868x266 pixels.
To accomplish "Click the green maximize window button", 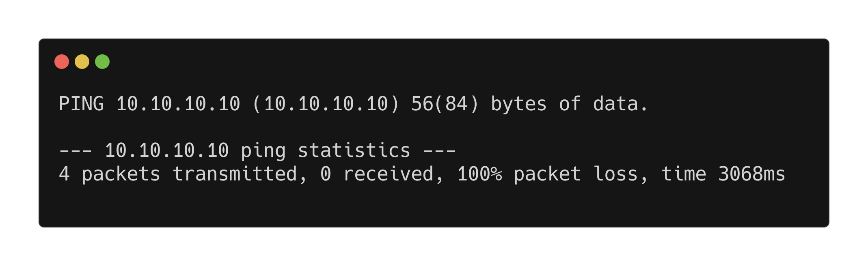I will tap(102, 62).
